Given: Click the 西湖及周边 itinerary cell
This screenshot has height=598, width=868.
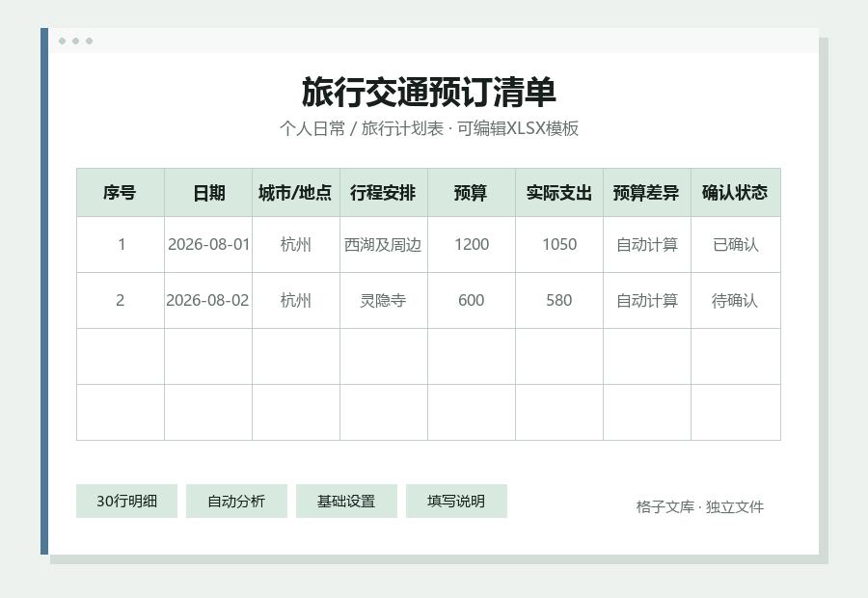Looking at the screenshot, I should coord(384,245).
